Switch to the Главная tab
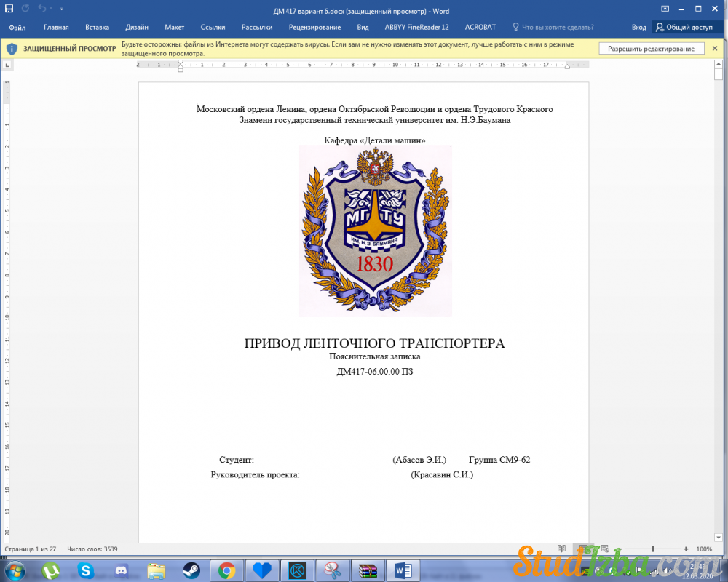Image resolution: width=728 pixels, height=582 pixels. 56,28
